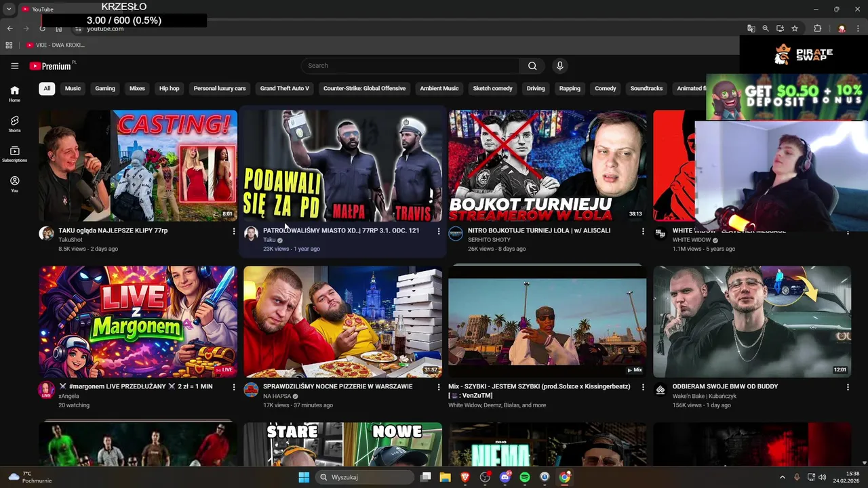Select Counter-Strike: Global Offensive chip
Viewport: 868px width, 488px height.
(x=364, y=88)
